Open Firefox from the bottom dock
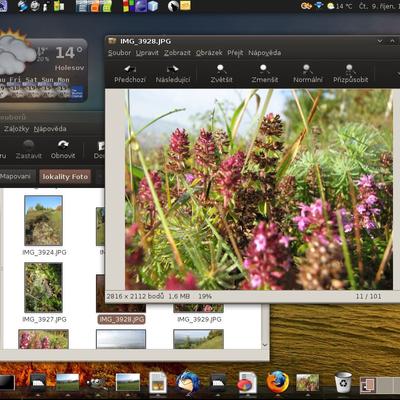The image size is (400, 400). click(x=278, y=382)
